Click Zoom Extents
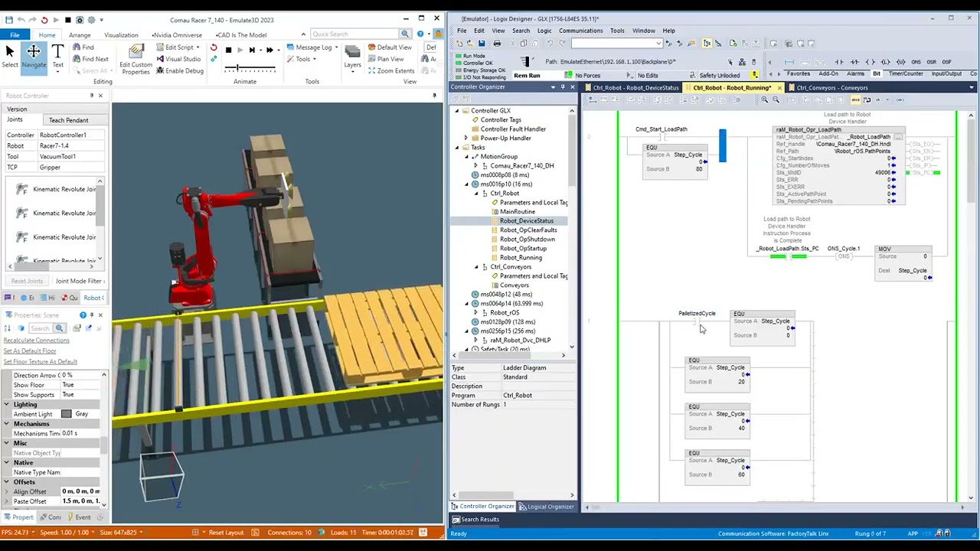 [390, 70]
